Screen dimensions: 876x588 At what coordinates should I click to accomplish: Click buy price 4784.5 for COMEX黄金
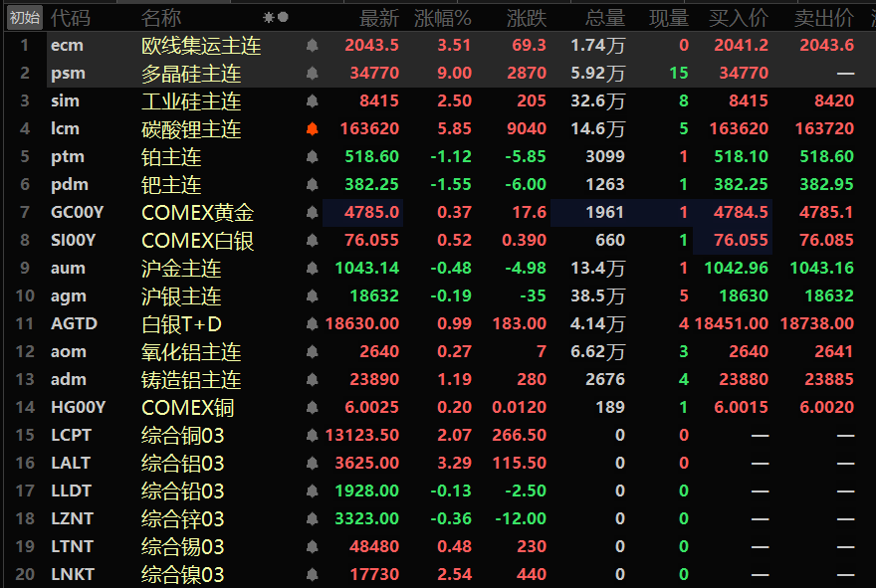741,212
